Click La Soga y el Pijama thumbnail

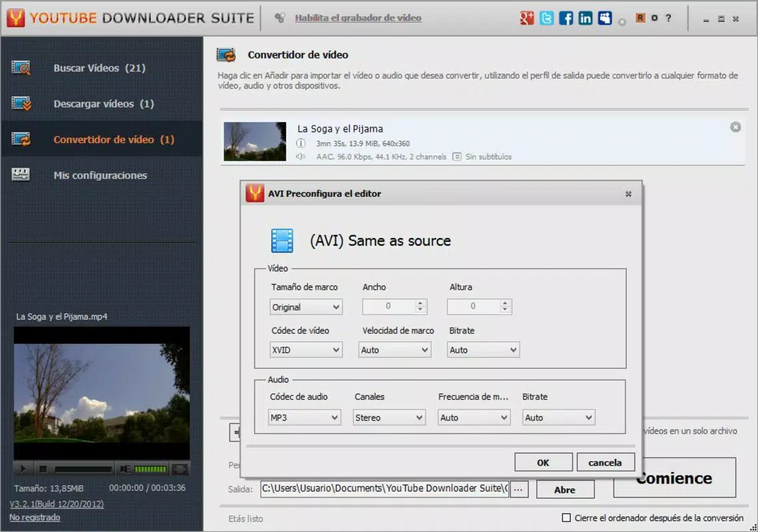(255, 141)
